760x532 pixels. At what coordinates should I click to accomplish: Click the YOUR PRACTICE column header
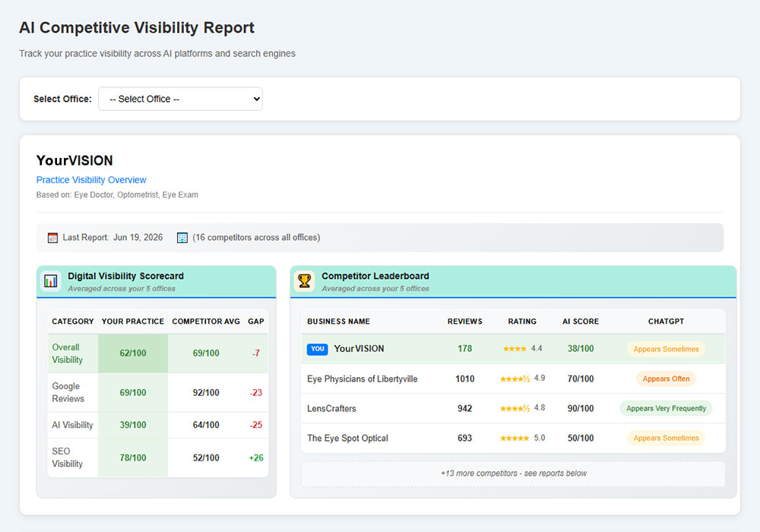[133, 321]
